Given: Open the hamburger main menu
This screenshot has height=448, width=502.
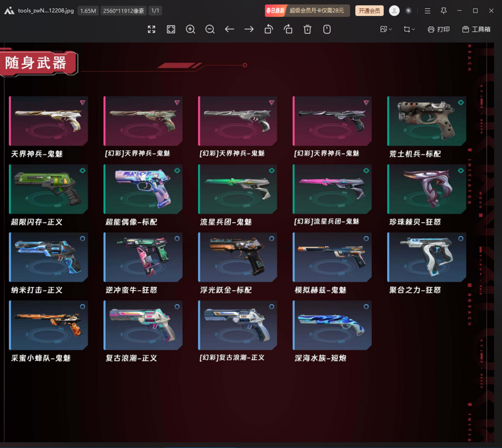Looking at the screenshot, I should (x=428, y=11).
